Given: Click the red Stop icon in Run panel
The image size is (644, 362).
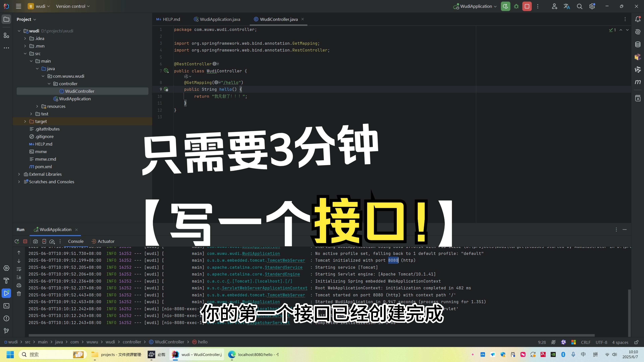Looking at the screenshot, I should click(x=25, y=241).
